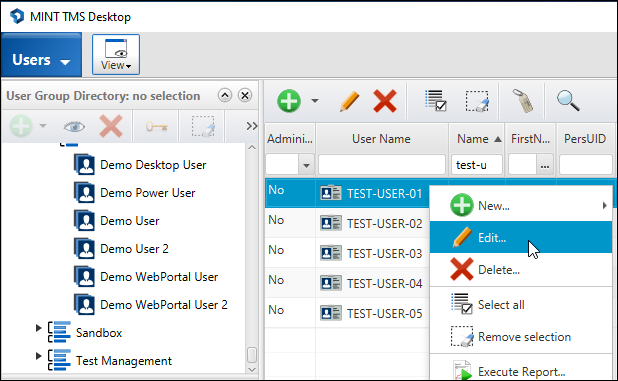The image size is (618, 381).
Task: Select the TEST-USER-05 row
Action: click(x=347, y=313)
